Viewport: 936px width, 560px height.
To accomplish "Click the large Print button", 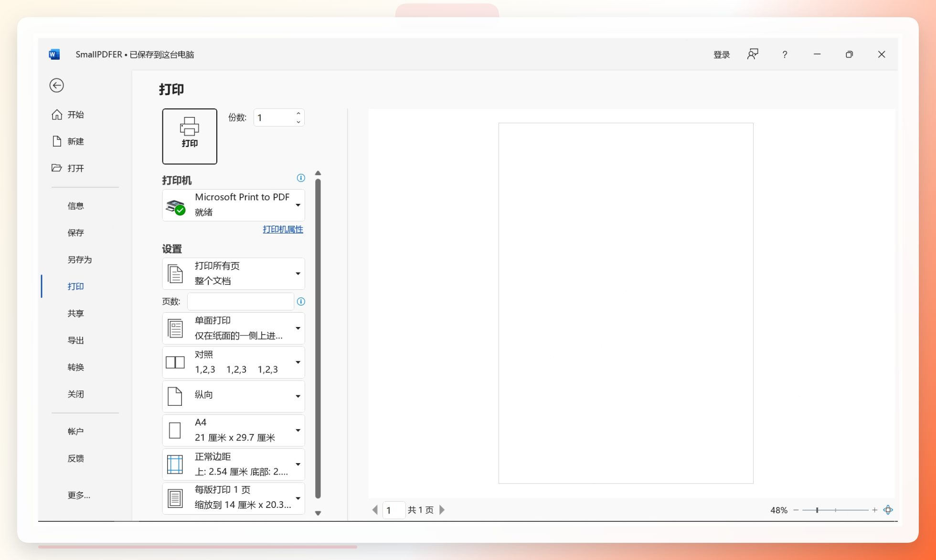I will pos(190,137).
